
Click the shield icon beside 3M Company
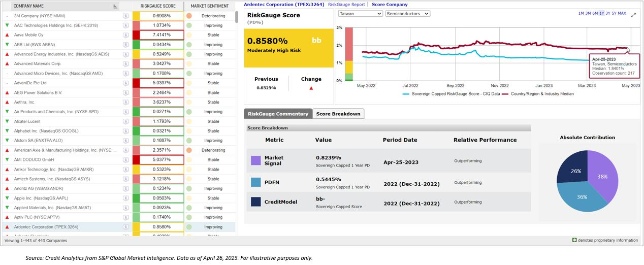[125, 16]
